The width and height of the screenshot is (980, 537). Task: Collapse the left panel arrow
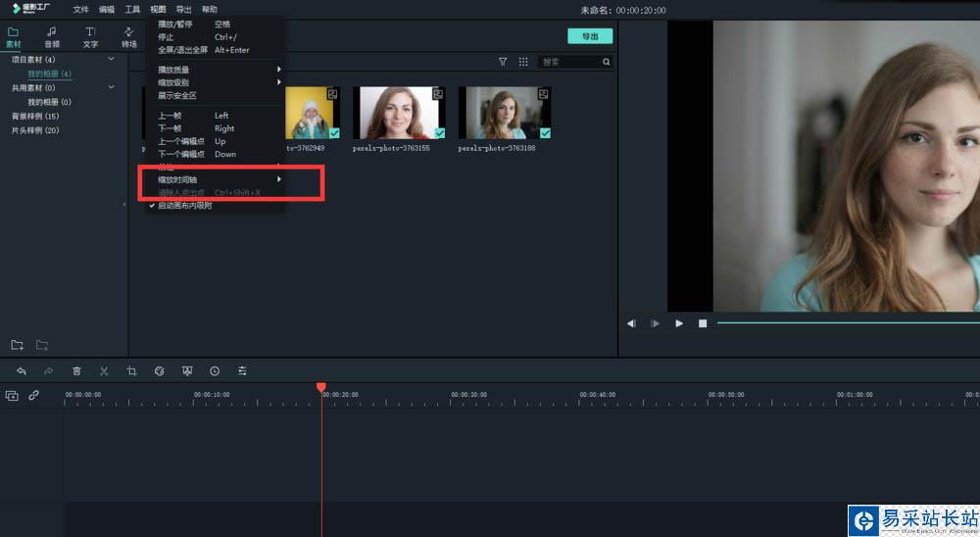pos(123,205)
